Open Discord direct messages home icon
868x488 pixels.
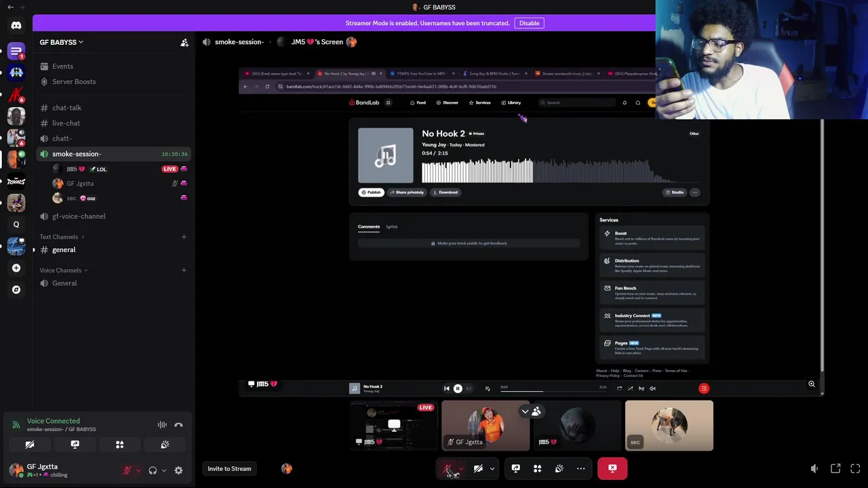pos(16,25)
